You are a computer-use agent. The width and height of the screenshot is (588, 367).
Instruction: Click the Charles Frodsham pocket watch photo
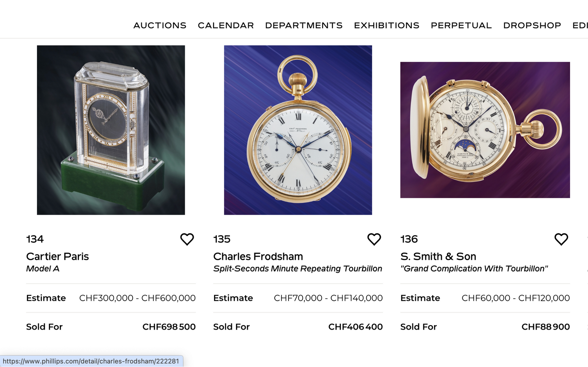pyautogui.click(x=297, y=130)
